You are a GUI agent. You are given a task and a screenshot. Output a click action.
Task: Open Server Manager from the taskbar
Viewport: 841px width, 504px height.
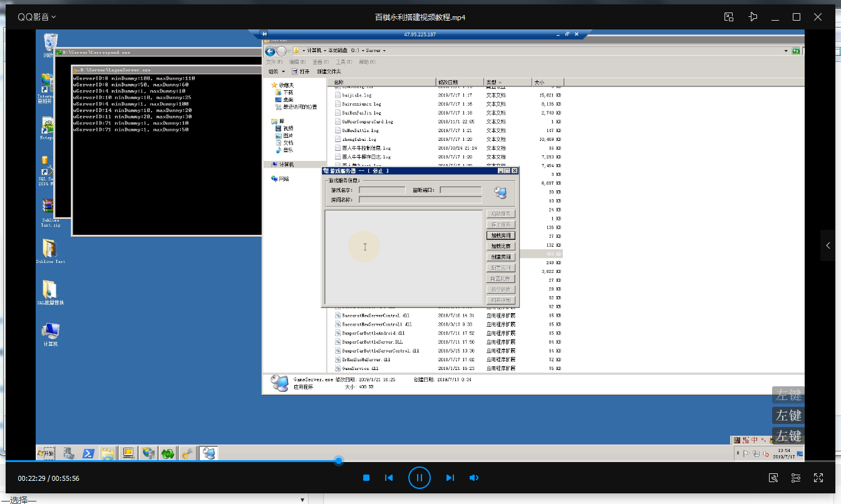coord(69,453)
